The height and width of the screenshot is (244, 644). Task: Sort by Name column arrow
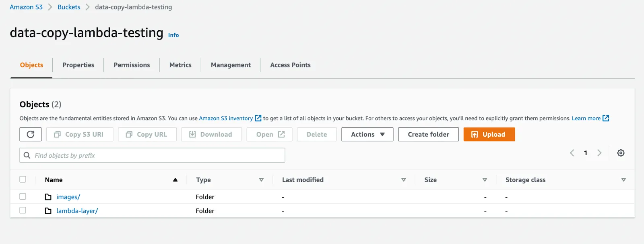[x=175, y=180]
